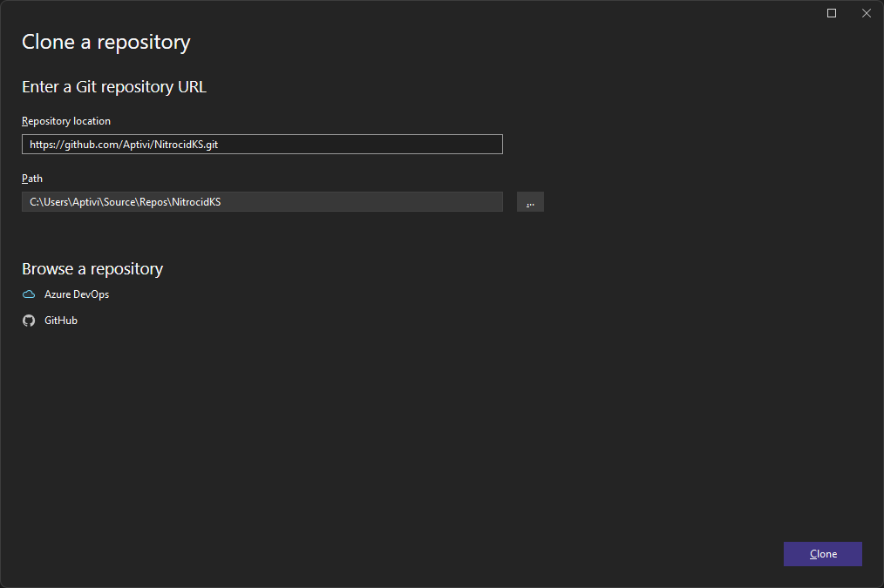Click the Azure DevOps cloud icon
The image size is (884, 588).
click(x=29, y=294)
